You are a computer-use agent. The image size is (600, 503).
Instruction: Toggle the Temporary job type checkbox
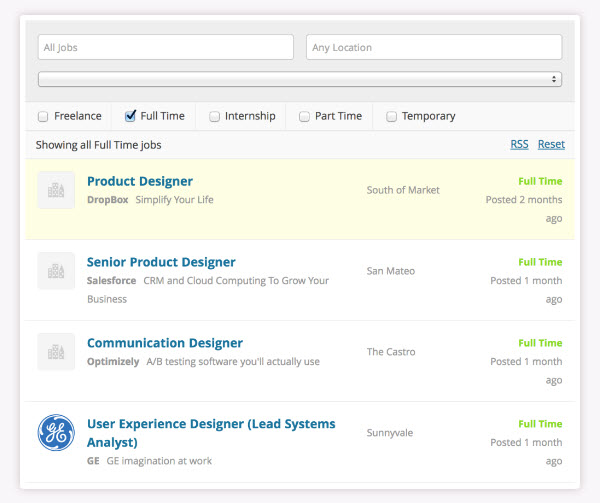click(391, 116)
